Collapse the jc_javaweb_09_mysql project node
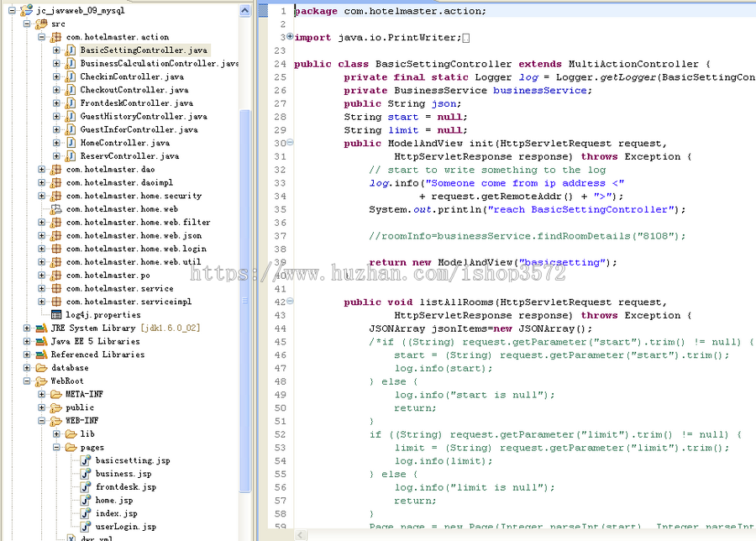Image resolution: width=756 pixels, height=541 pixels. point(12,10)
